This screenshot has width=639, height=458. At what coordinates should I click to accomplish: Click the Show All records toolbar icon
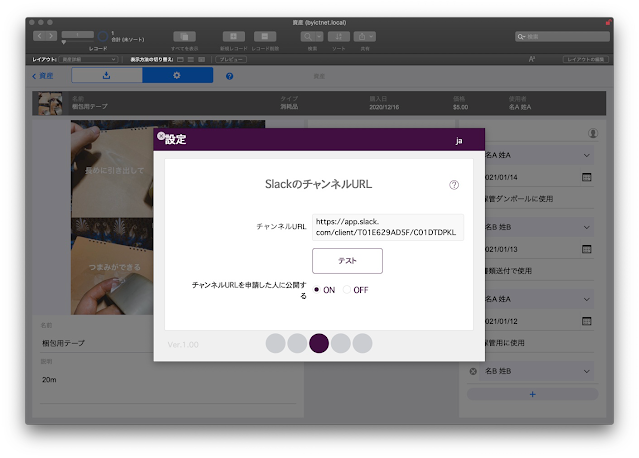185,37
